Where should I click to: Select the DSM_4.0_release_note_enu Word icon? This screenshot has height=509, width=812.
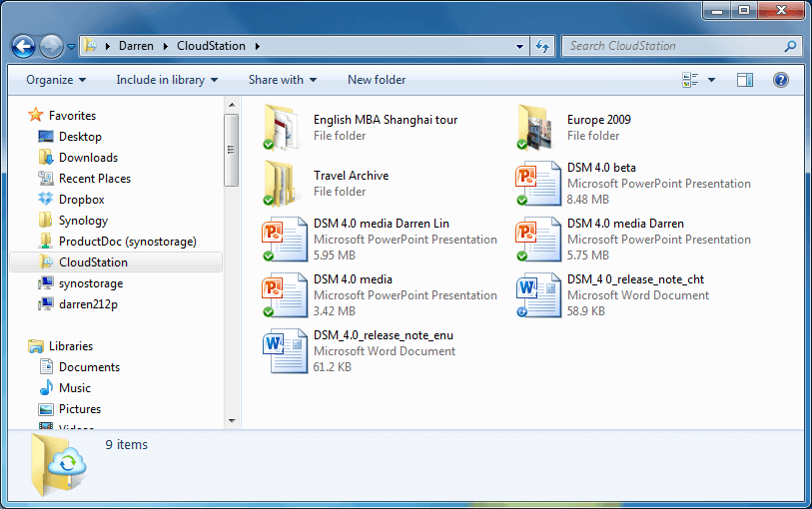pyautogui.click(x=285, y=350)
